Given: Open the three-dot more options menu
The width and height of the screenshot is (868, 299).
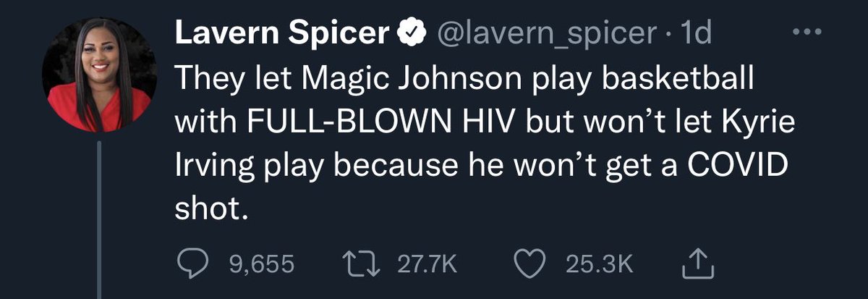Looking at the screenshot, I should click(x=807, y=33).
